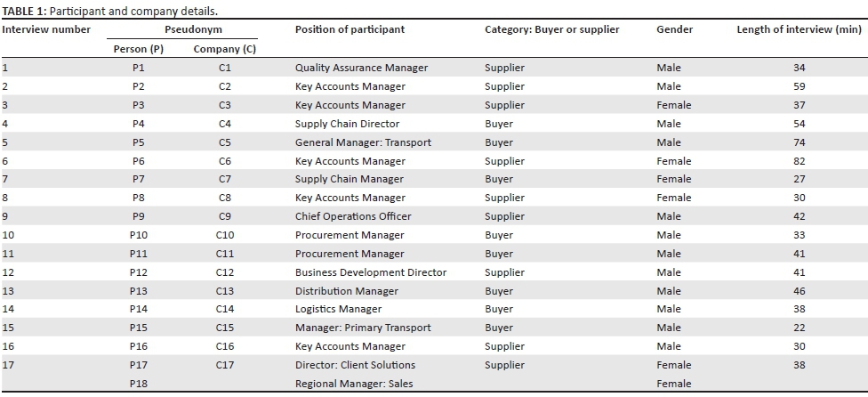Click the "Interview number" column header
Screen dimensions: 868x397
[x=46, y=29]
